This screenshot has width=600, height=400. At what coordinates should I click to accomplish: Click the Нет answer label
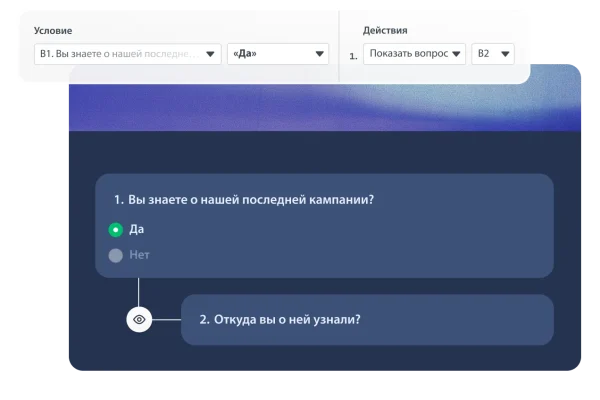tap(139, 255)
